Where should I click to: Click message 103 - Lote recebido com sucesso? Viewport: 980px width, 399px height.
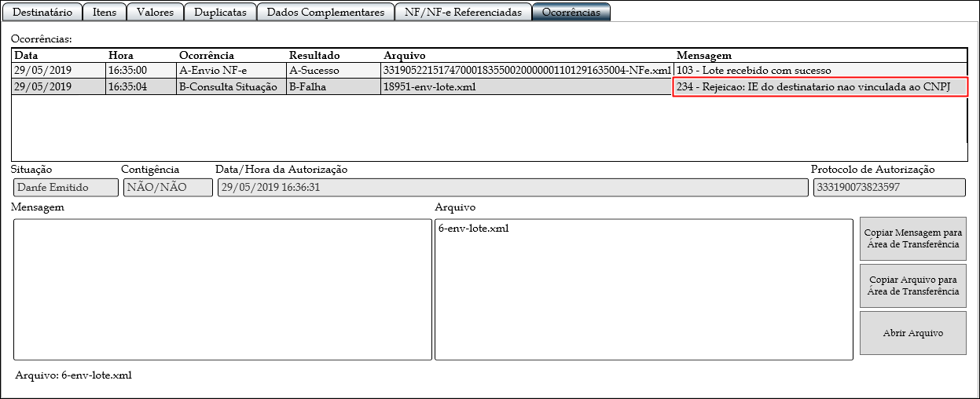[x=820, y=71]
